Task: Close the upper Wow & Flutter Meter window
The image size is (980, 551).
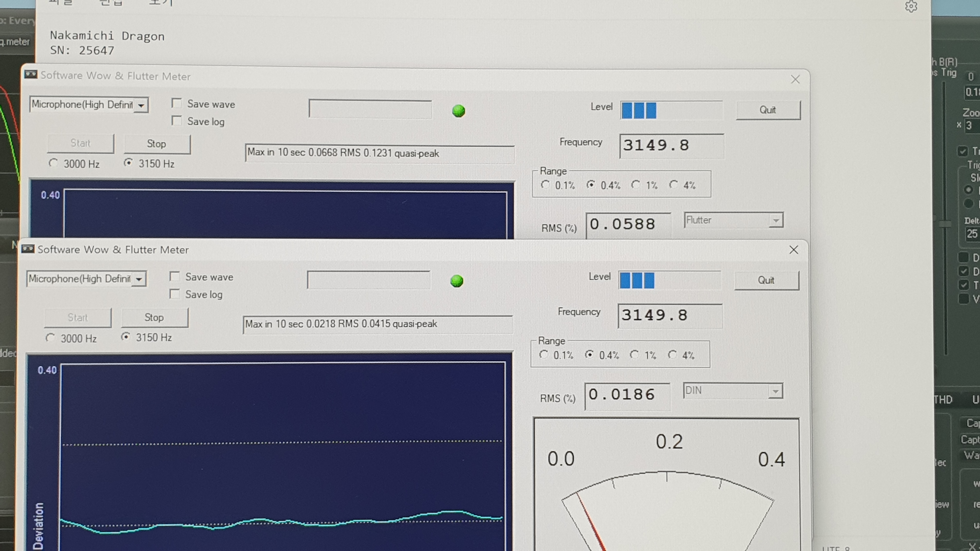Action: [795, 79]
